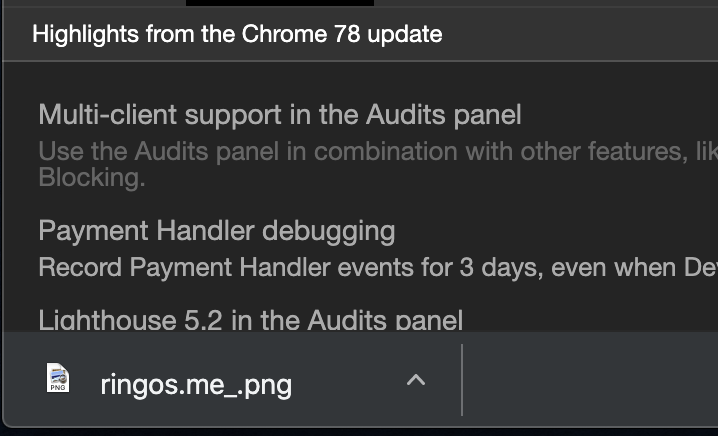718x436 pixels.
Task: Click the blank area below the Highlights header line
Action: (366, 79)
